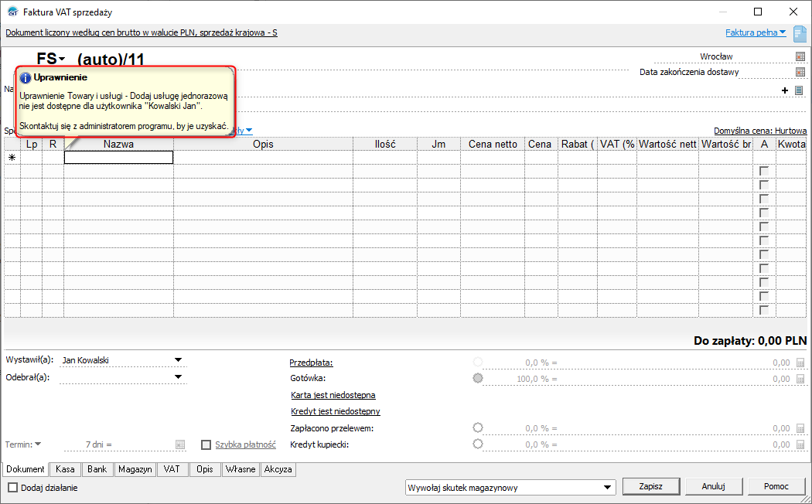
Task: Switch to the Dokument tab
Action: 26,468
